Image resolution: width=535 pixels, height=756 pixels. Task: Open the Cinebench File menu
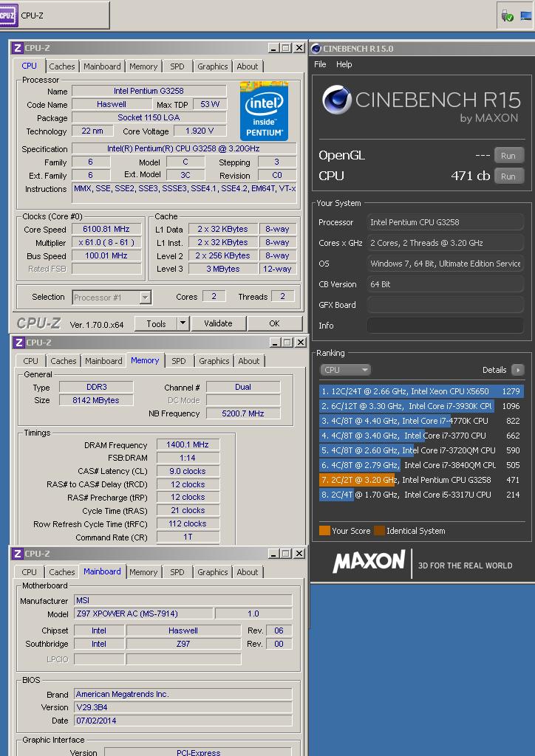coord(320,64)
